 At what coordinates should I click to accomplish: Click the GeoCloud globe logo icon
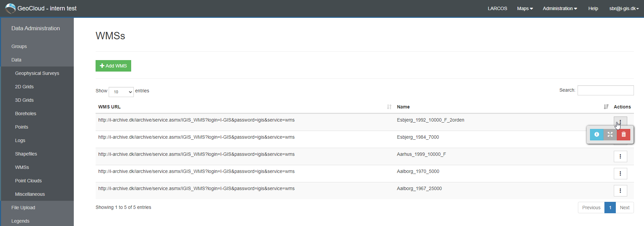pos(10,8)
